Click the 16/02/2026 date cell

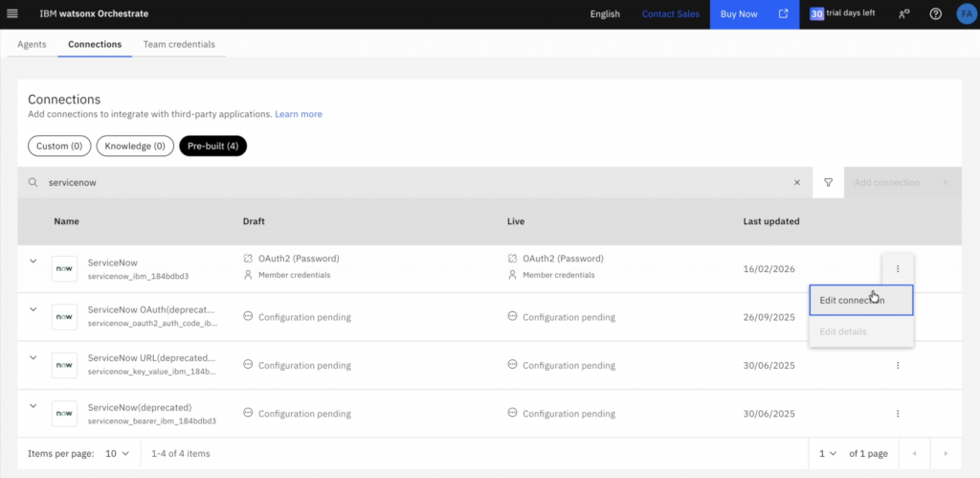click(768, 269)
